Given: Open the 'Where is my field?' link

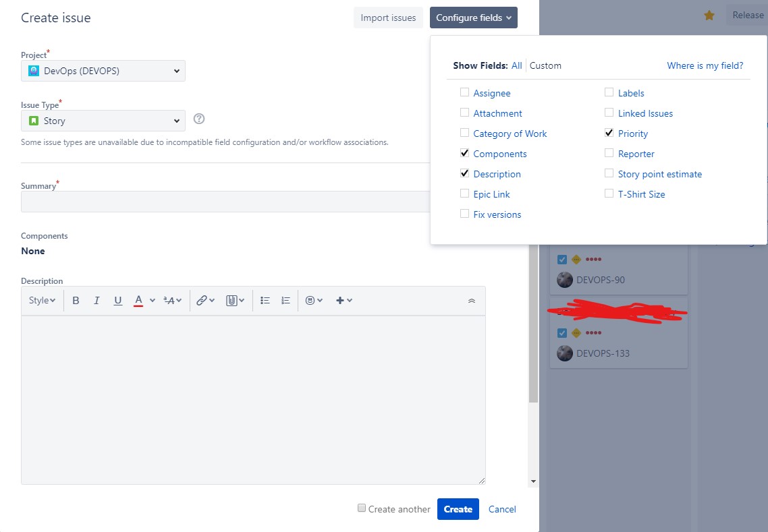Looking at the screenshot, I should [705, 65].
